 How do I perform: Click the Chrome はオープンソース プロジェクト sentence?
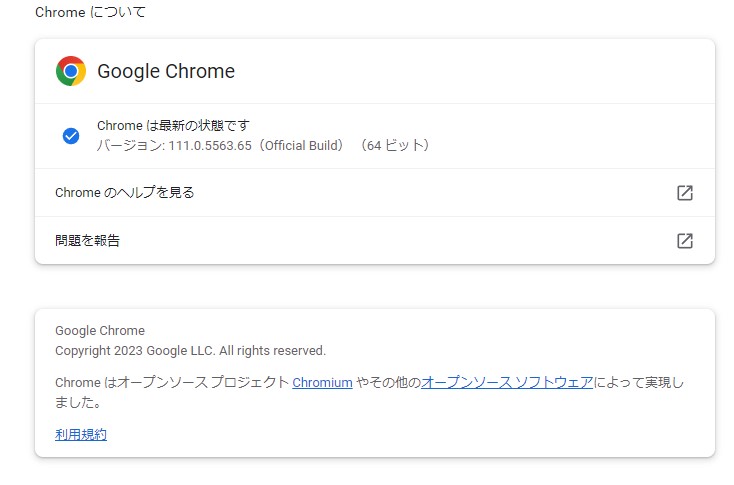pos(172,382)
